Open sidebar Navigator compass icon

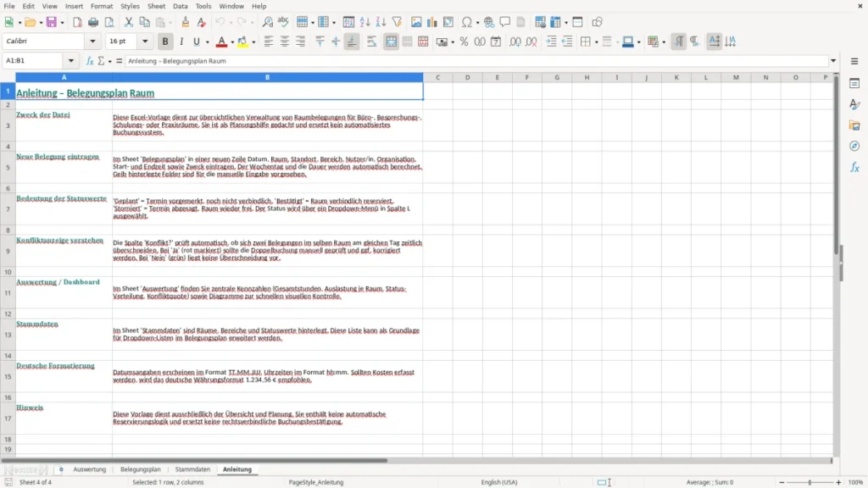click(854, 146)
